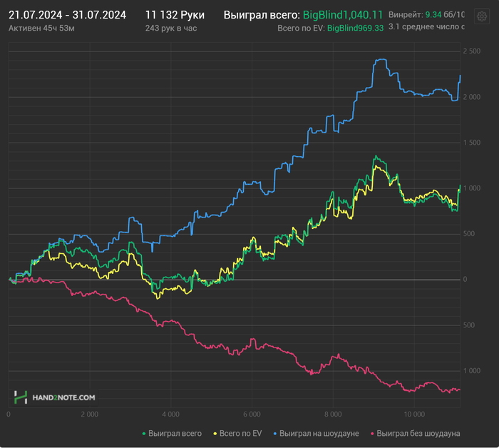The image size is (499, 448).
Task: Click the green 'Выиграл всего' legend dot
Action: 144,434
